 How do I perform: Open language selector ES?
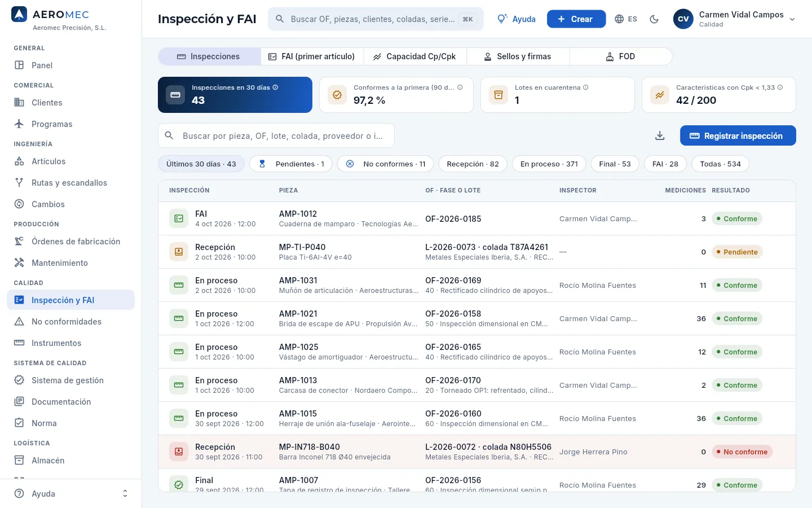tap(626, 19)
